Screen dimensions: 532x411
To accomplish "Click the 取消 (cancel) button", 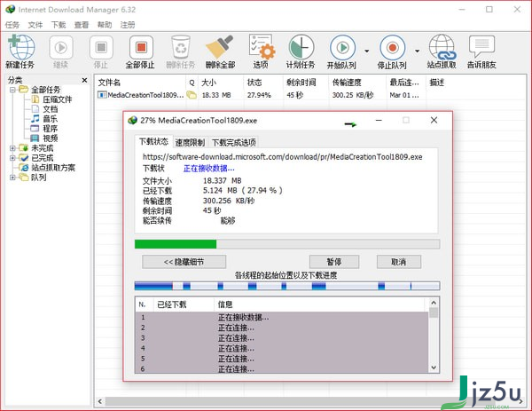I will [x=399, y=262].
